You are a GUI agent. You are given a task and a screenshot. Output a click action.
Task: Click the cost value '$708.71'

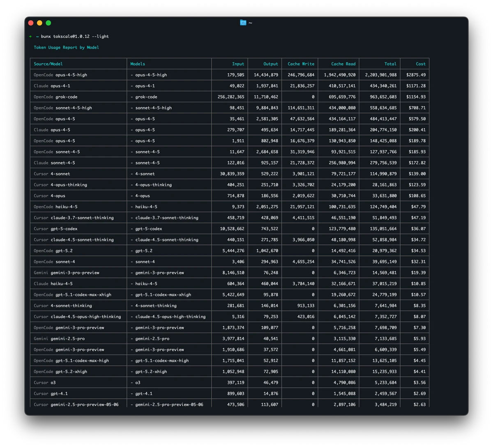417,108
